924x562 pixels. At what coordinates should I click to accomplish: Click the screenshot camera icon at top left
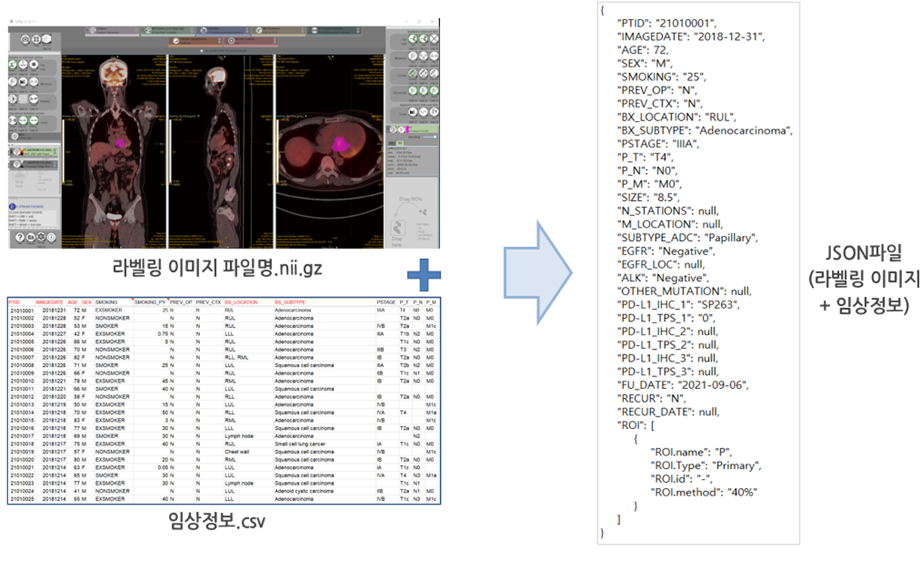pos(24,39)
